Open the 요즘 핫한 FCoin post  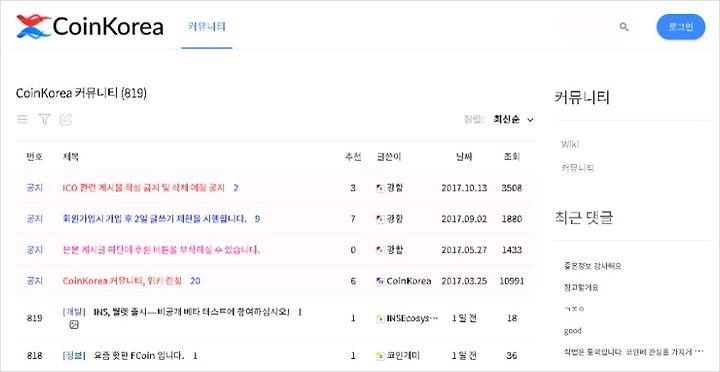139,355
